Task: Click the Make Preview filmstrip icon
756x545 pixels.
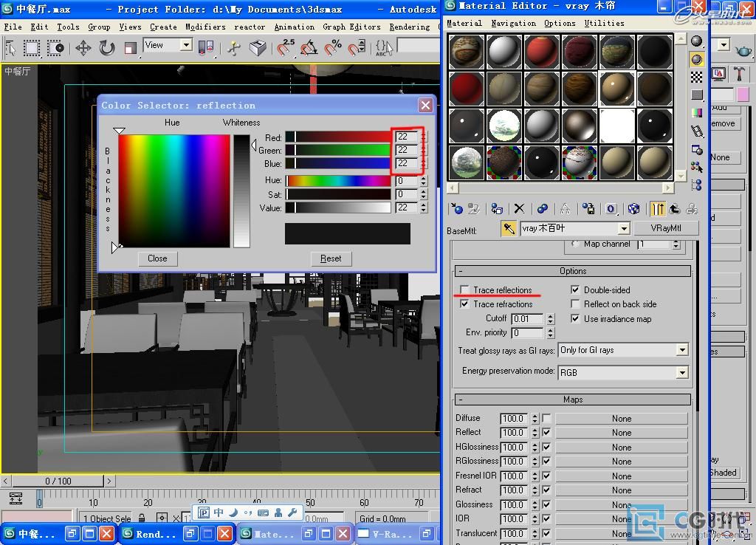Action: [x=697, y=131]
